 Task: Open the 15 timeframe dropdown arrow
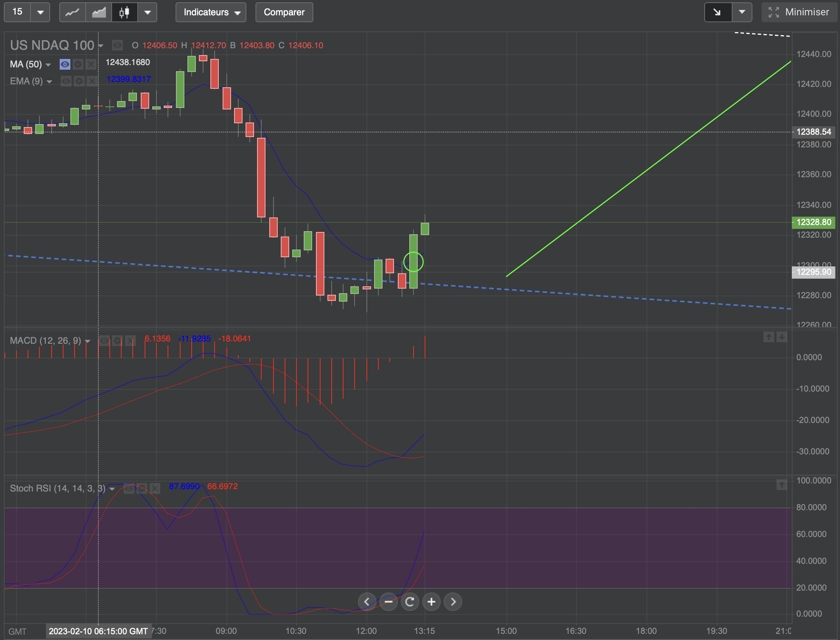pos(40,12)
